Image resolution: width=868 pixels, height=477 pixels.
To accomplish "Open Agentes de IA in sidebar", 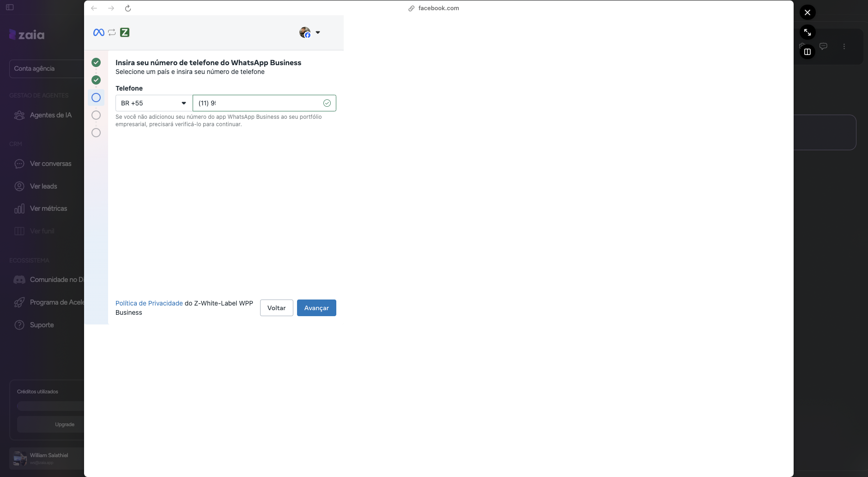I will 50,115.
